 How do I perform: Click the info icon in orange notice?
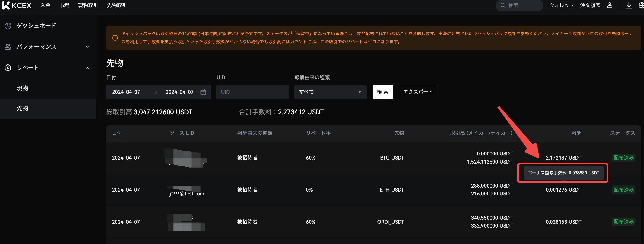115,38
